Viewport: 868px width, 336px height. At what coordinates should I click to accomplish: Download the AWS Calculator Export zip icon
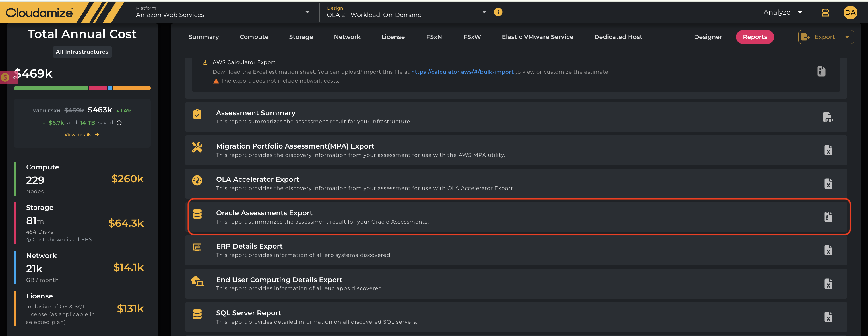click(x=821, y=71)
